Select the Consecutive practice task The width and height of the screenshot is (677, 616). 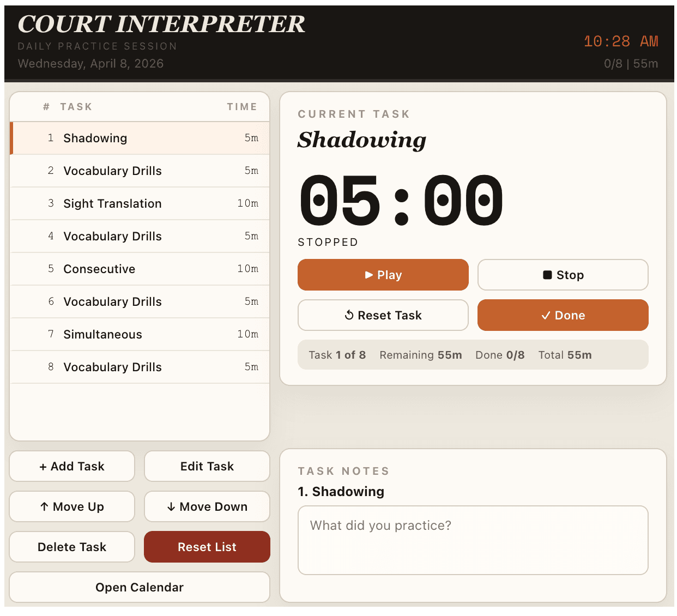(140, 269)
